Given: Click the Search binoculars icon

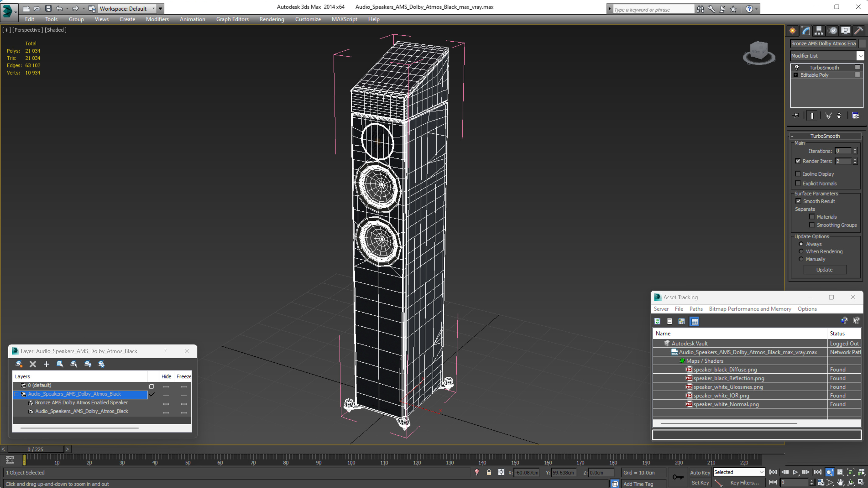Looking at the screenshot, I should (701, 9).
